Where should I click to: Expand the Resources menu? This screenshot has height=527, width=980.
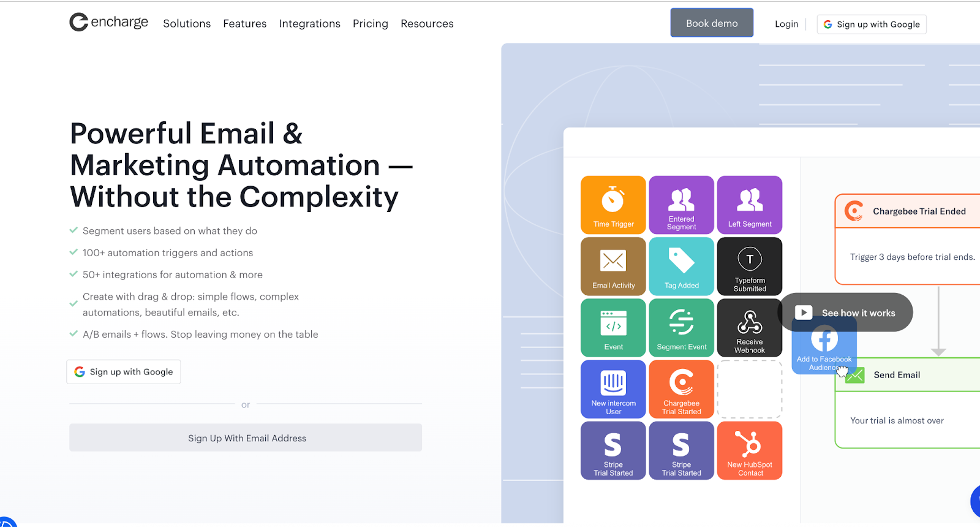427,24
